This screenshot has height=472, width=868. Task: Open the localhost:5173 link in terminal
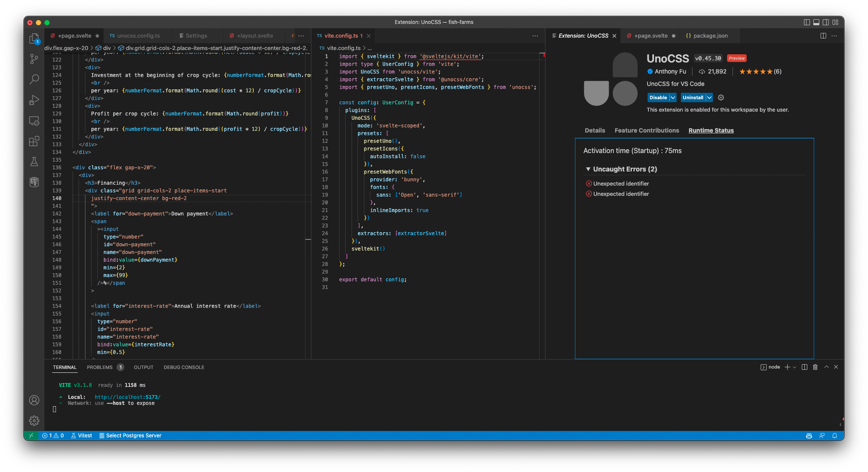point(127,397)
